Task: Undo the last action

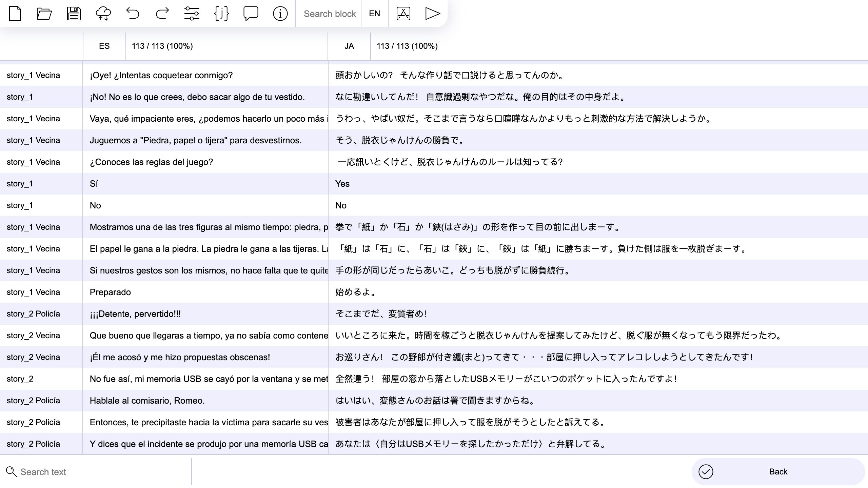Action: click(x=133, y=14)
